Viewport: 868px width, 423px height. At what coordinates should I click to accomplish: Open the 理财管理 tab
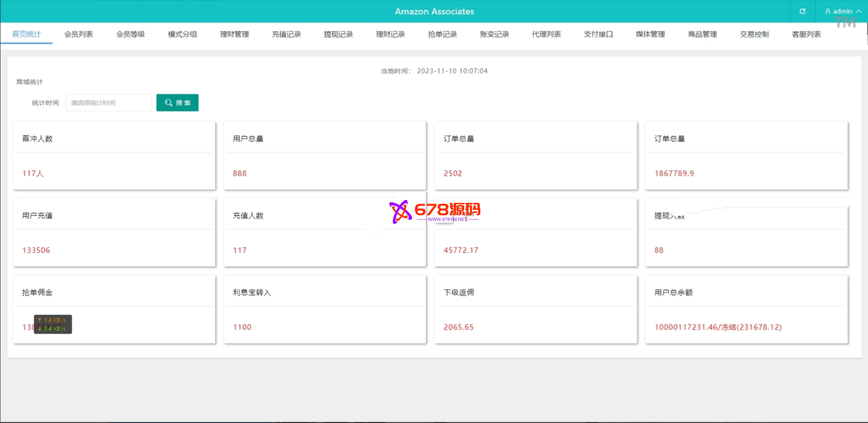coord(235,34)
